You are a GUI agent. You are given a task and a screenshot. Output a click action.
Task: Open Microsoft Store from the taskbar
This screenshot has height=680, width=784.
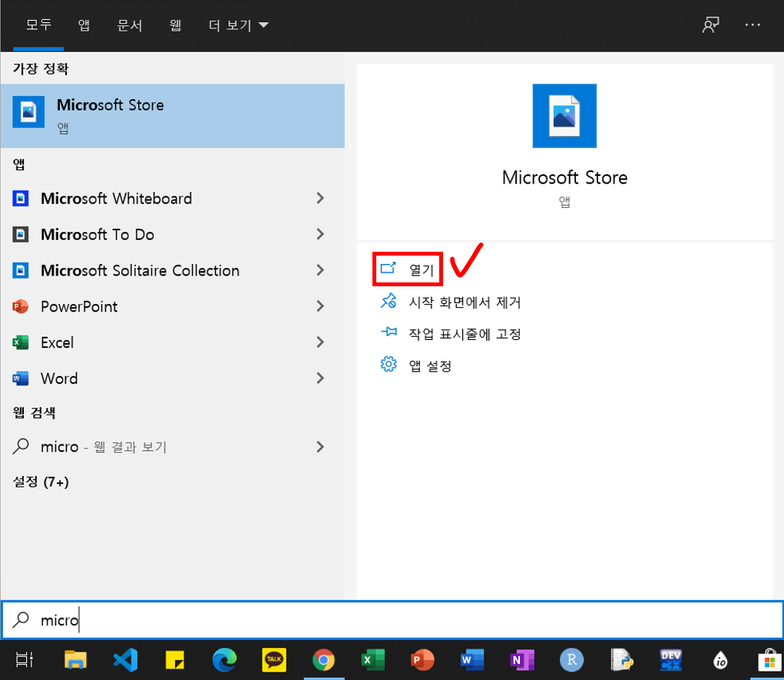[770, 660]
